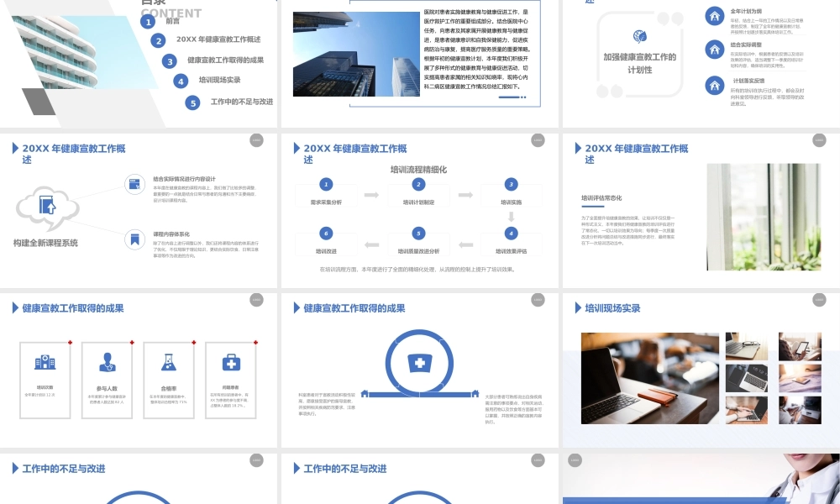Click the brain icon above 加强健康宣教工作的计划性
Screen dimensions: 840x504
click(638, 36)
